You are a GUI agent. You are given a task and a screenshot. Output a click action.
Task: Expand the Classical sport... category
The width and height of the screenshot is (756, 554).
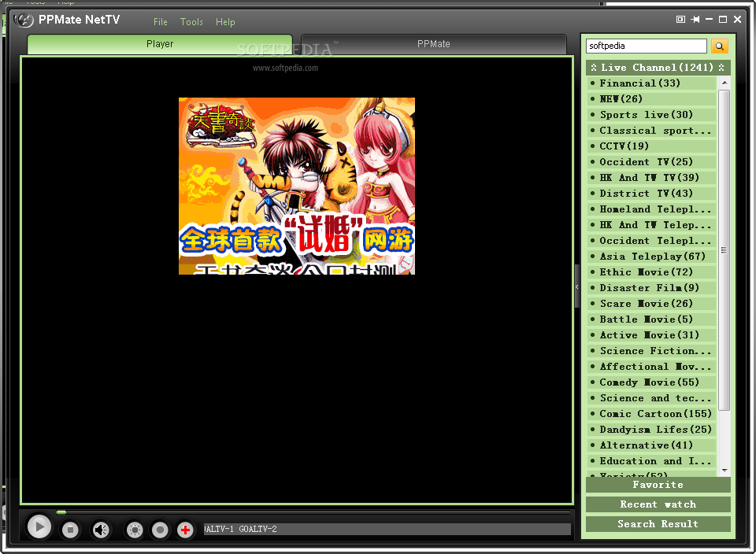pos(652,131)
